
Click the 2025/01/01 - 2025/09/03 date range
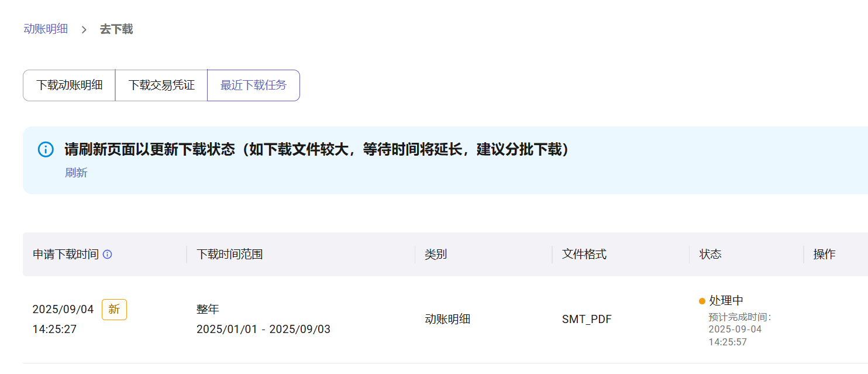pos(263,329)
